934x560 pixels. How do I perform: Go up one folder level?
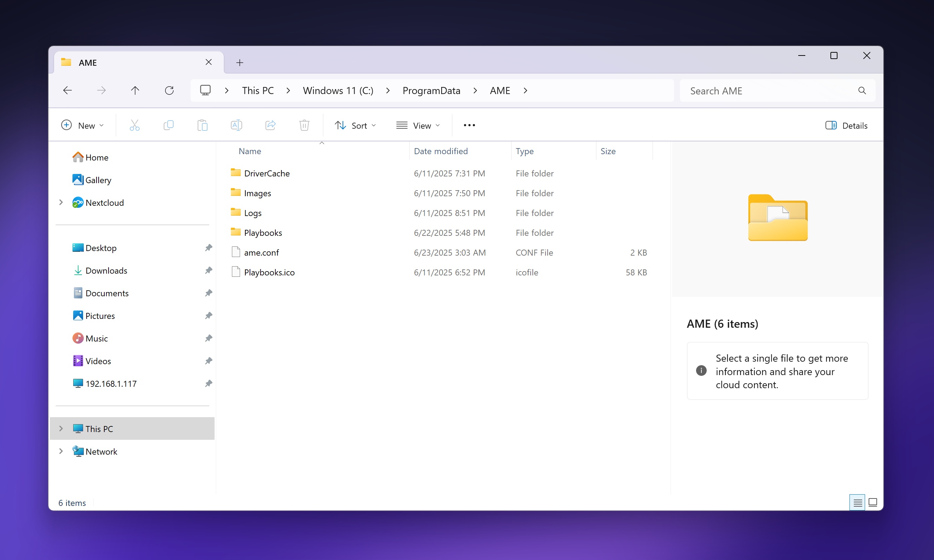coord(135,91)
